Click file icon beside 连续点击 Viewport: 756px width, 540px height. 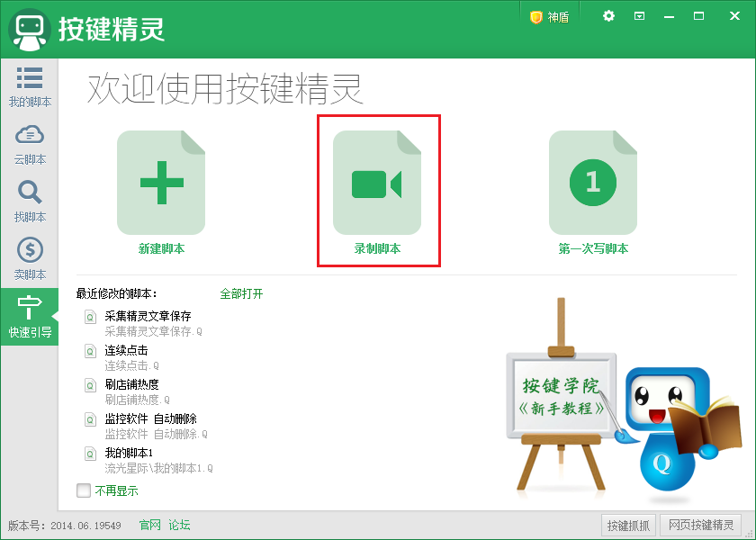[90, 352]
